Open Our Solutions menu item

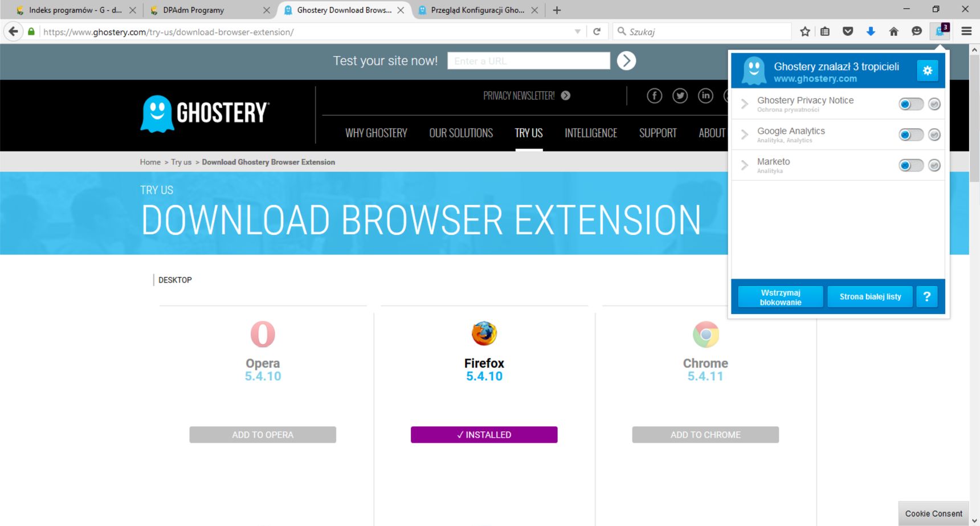click(461, 133)
